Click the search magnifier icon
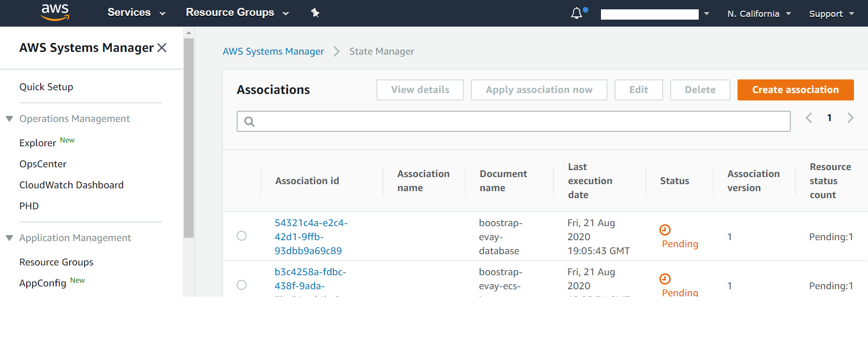Screen dimensions: 868x364 pyautogui.click(x=249, y=122)
